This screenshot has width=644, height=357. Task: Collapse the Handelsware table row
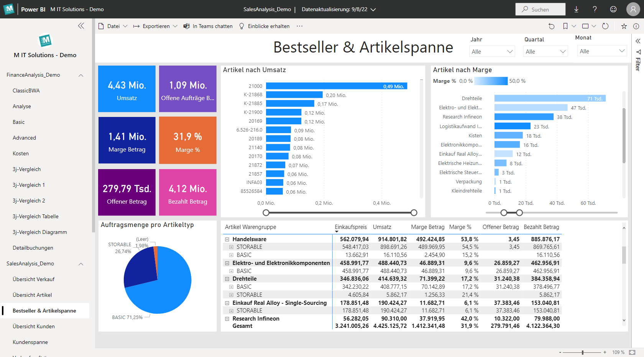pos(227,239)
